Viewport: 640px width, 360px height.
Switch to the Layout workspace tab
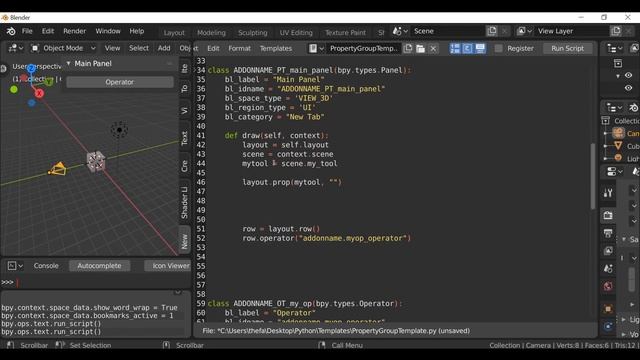174,33
